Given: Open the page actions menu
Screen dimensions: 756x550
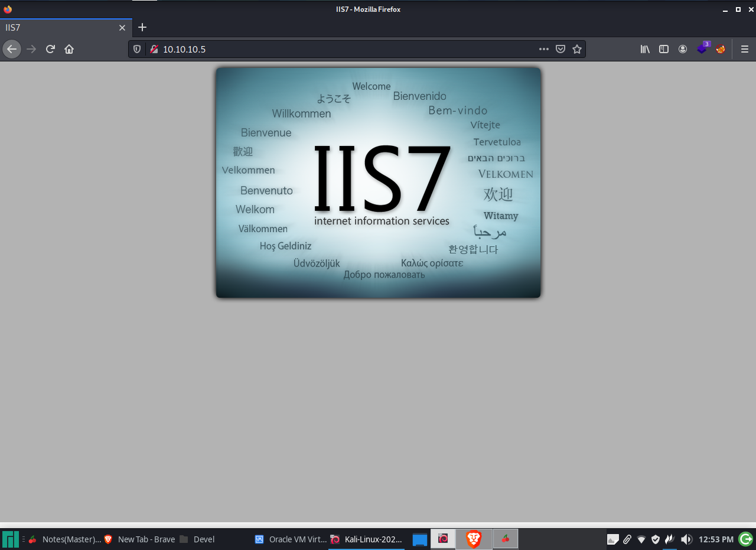Looking at the screenshot, I should click(x=544, y=49).
